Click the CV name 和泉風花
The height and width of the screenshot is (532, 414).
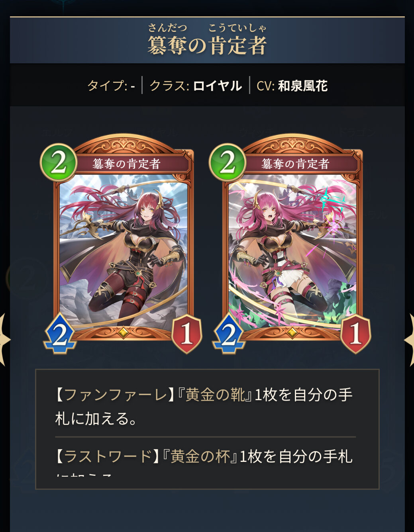[303, 86]
